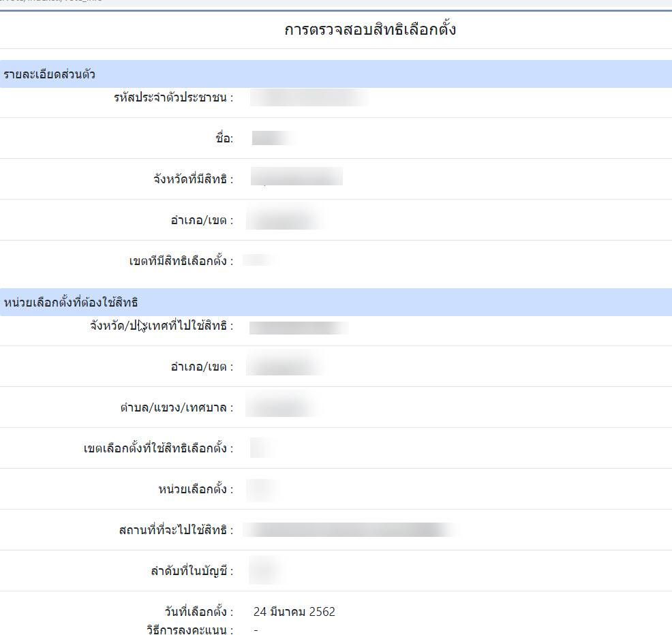Click the จังหวัดที่มีสิทธิ province value
Viewport: 672px width, 635px height.
pyautogui.click(x=296, y=179)
